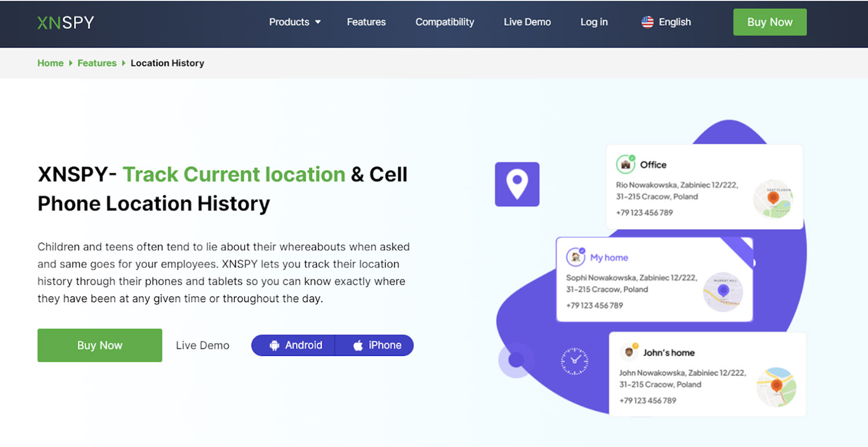Click the clock icon in the illustration
The height and width of the screenshot is (447, 868).
pyautogui.click(x=575, y=361)
